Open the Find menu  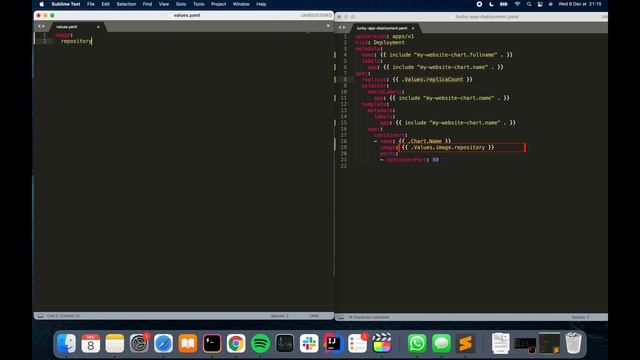tap(147, 4)
